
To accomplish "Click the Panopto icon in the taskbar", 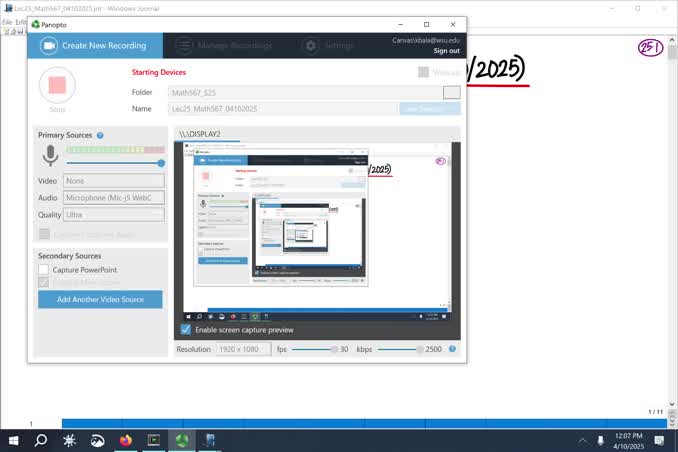I will [181, 440].
